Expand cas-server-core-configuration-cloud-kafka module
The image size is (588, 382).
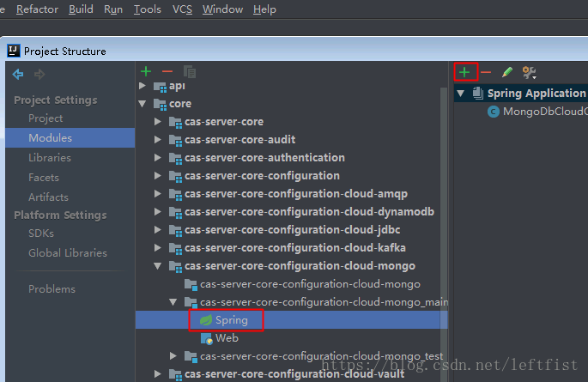point(158,248)
